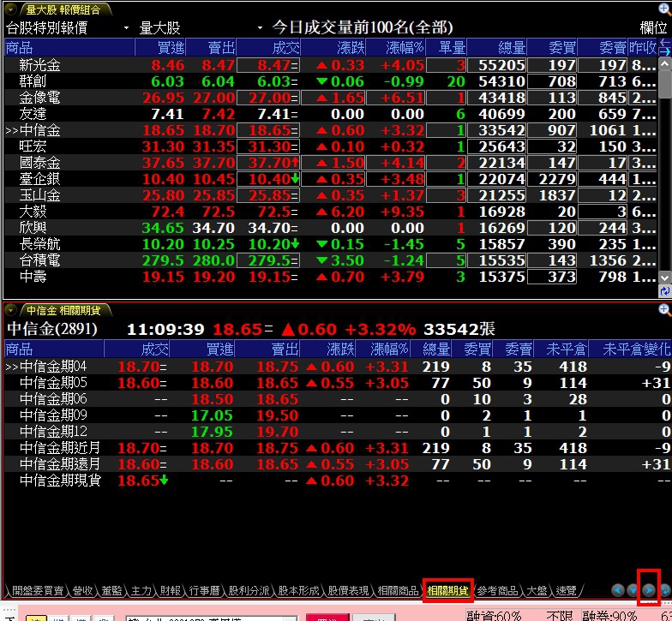Click the refresh icon below the top scrollbar
This screenshot has width=672, height=621.
[x=664, y=291]
